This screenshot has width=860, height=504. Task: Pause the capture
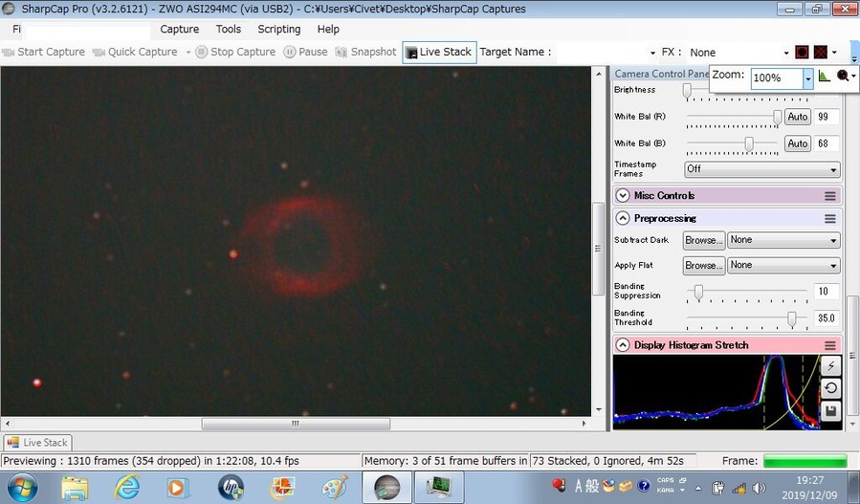coord(305,52)
